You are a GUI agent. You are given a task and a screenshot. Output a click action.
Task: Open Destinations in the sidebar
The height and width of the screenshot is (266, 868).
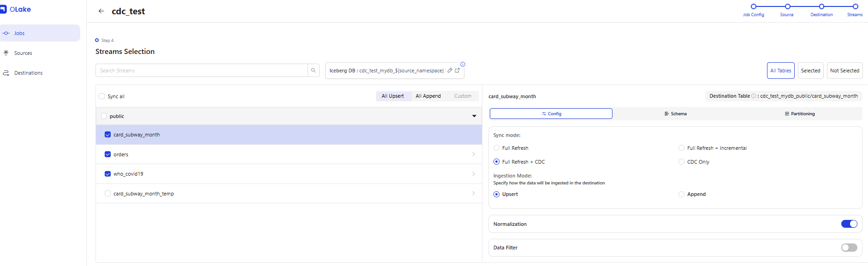click(x=39, y=73)
